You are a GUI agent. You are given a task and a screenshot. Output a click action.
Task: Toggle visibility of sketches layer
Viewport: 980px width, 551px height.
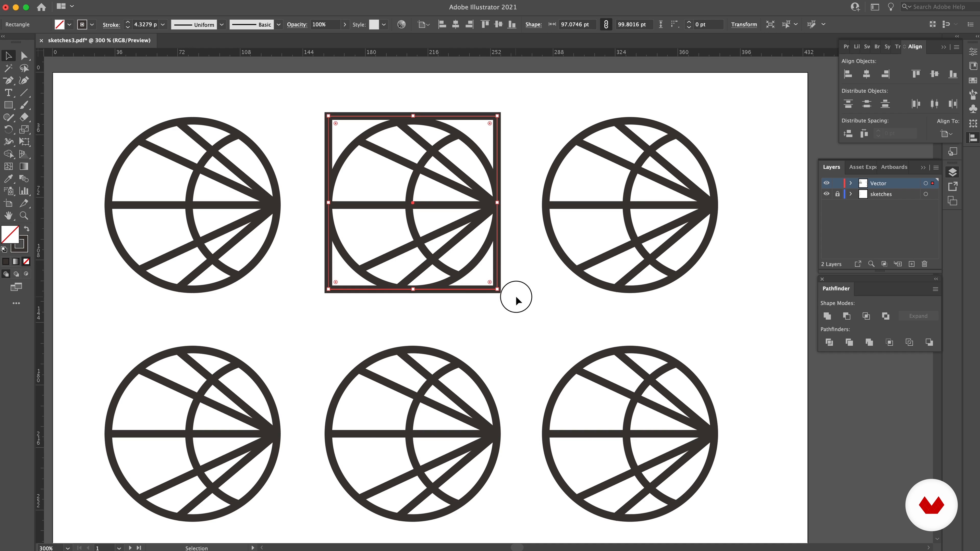tap(826, 194)
